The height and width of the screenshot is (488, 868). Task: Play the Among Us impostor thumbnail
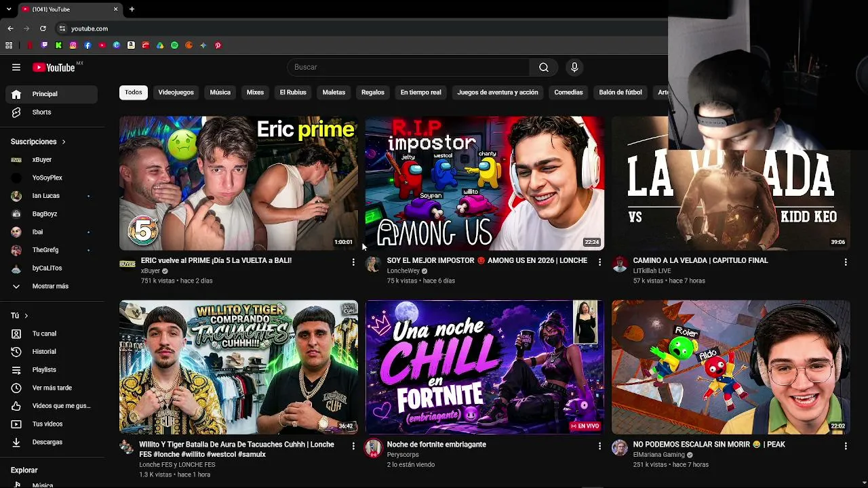tap(485, 184)
